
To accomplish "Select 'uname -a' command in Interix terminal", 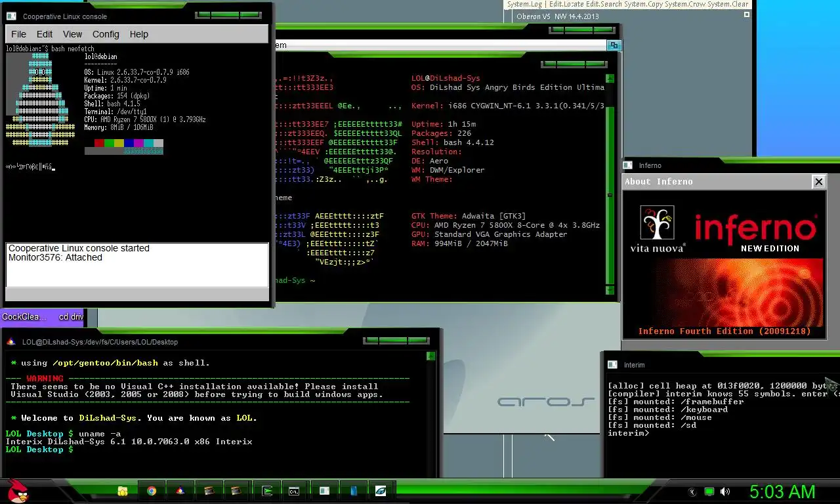I will pyautogui.click(x=99, y=434).
